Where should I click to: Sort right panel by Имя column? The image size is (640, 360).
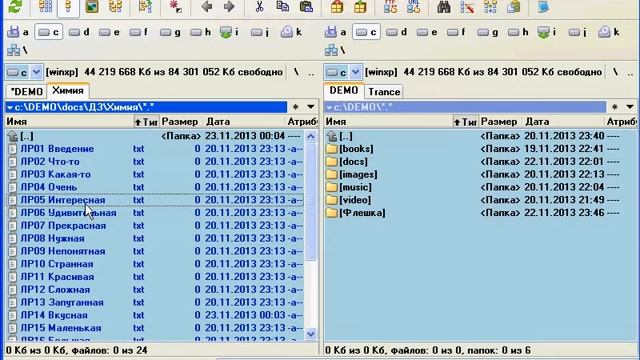coord(388,122)
